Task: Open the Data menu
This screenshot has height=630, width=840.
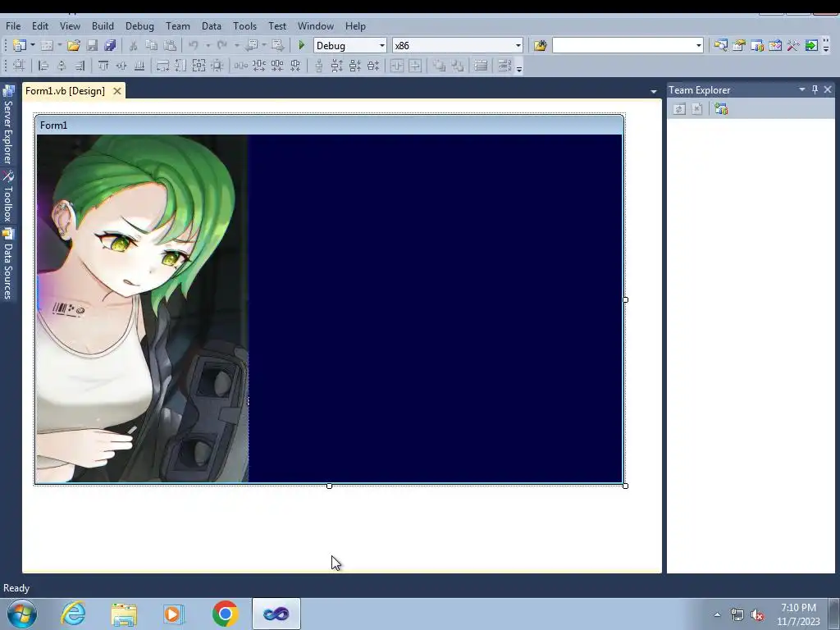Action: (212, 25)
